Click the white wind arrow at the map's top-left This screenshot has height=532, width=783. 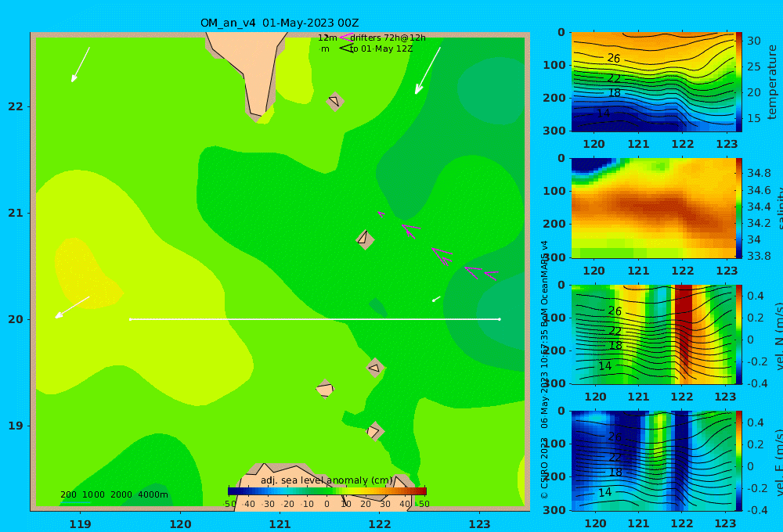click(x=81, y=65)
